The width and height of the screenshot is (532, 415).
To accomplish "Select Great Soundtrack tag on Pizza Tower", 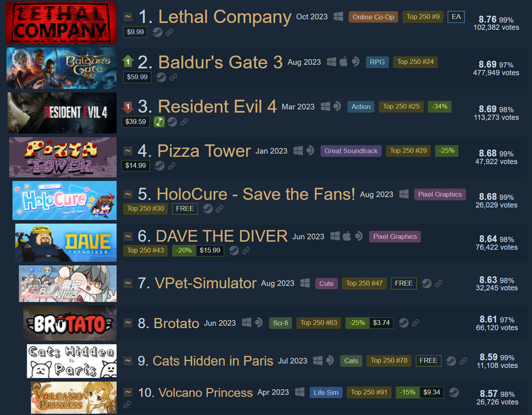I will pyautogui.click(x=351, y=151).
